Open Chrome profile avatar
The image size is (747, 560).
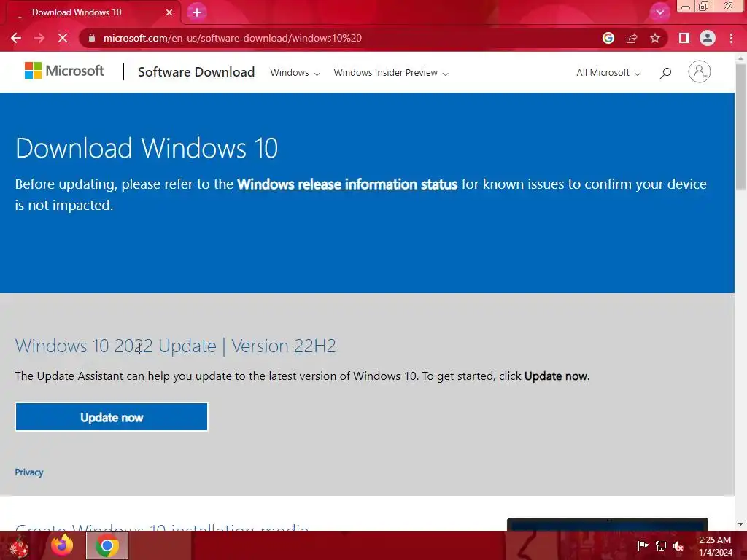click(x=708, y=38)
